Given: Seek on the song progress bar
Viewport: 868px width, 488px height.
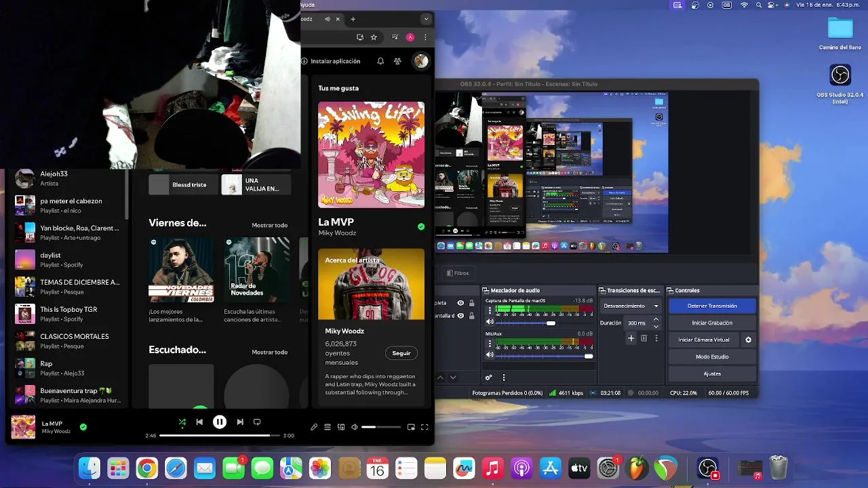Looking at the screenshot, I should [219, 435].
